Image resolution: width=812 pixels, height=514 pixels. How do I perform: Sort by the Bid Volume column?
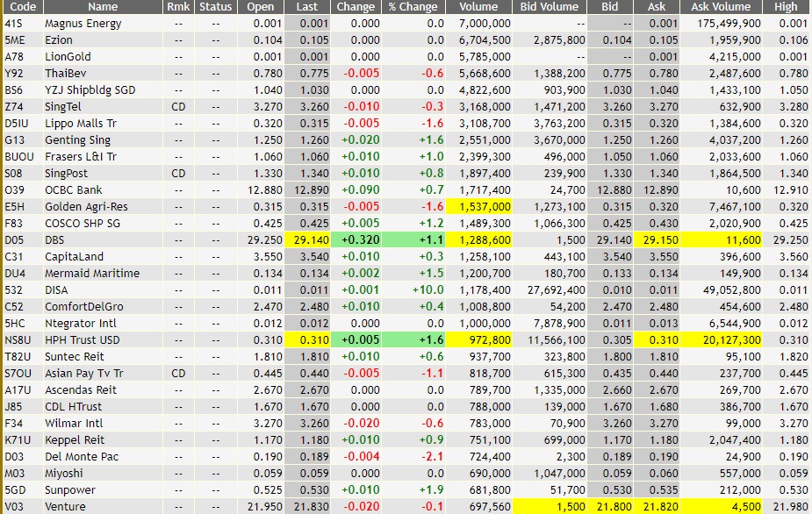(549, 7)
